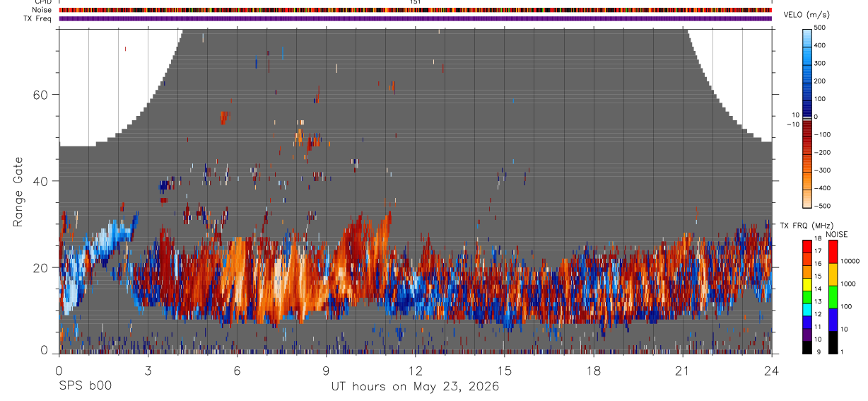Image resolution: width=868 pixels, height=401 pixels.
Task: Select the 1000 label in NOISE legend
Action: (849, 283)
